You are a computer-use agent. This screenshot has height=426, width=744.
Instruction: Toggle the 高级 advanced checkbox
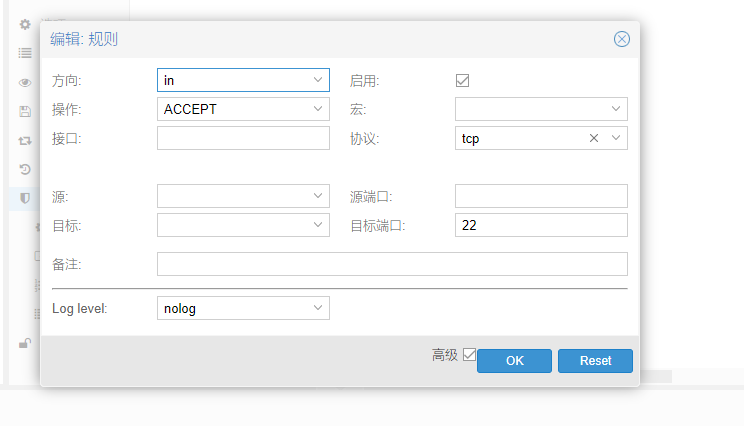click(469, 354)
